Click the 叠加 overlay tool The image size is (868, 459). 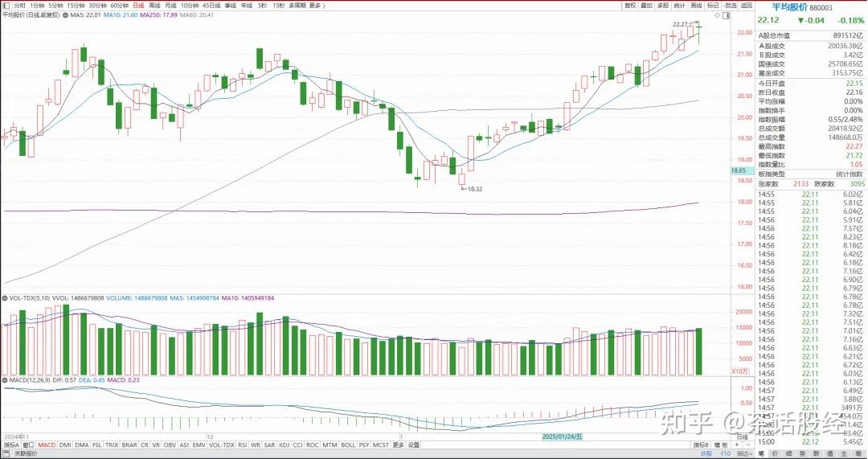pos(646,6)
